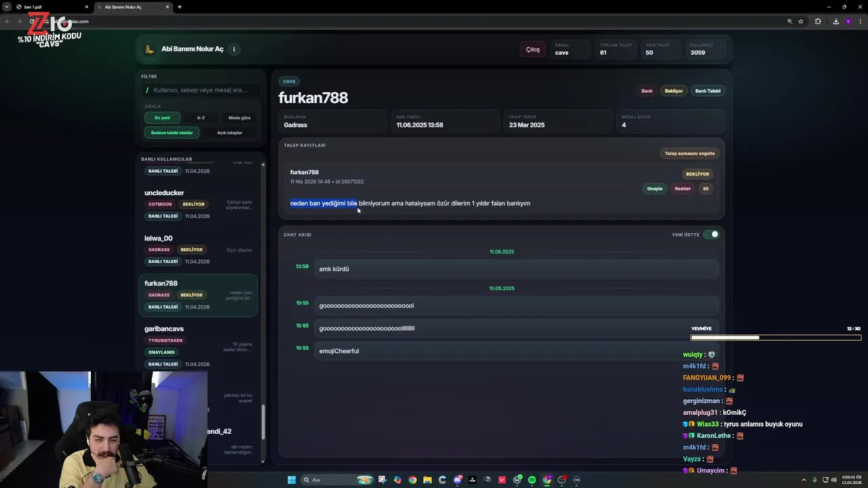Click the taskbar clock and date
Image resolution: width=868 pixels, height=488 pixels.
(x=852, y=480)
